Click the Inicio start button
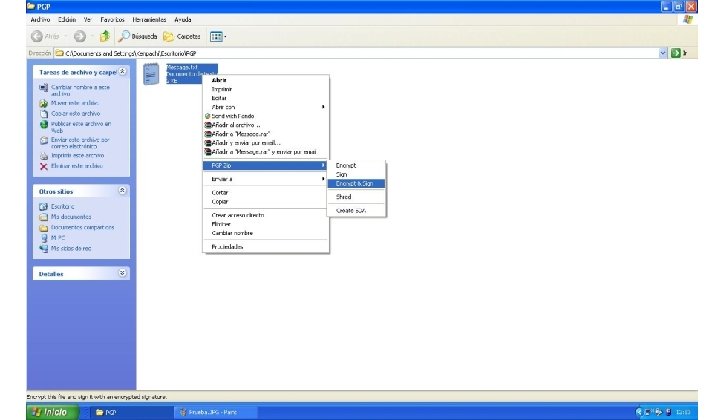Screen dimensions: 720x420 [53, 412]
